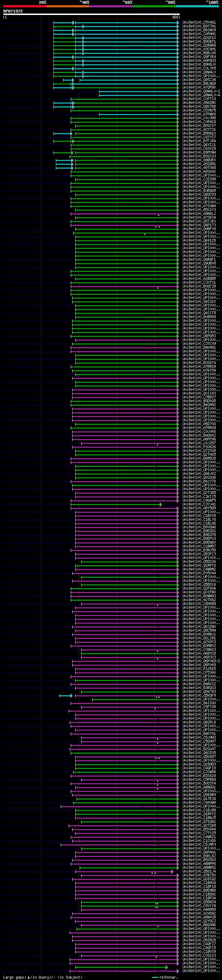This screenshot has width=222, height=980.
Task: Select hit label UniRef100_B3RQA5
Action: coord(199,191)
